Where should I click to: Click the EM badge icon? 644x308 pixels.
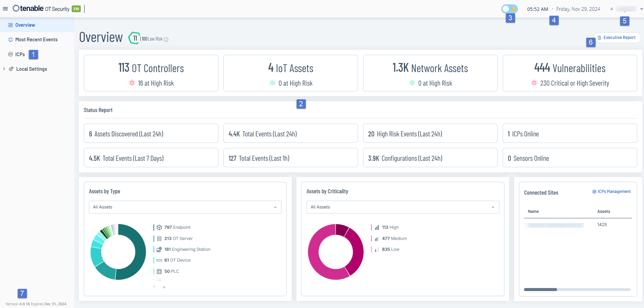[76, 9]
